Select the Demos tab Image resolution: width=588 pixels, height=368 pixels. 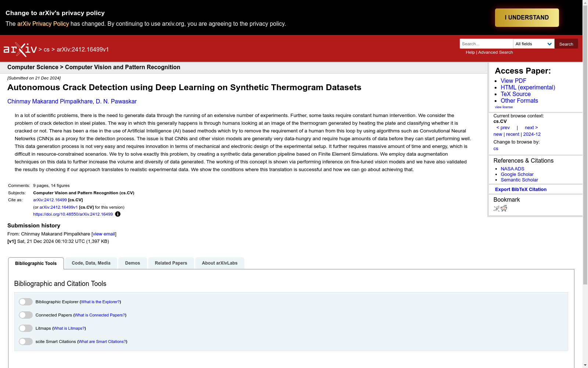[133, 263]
